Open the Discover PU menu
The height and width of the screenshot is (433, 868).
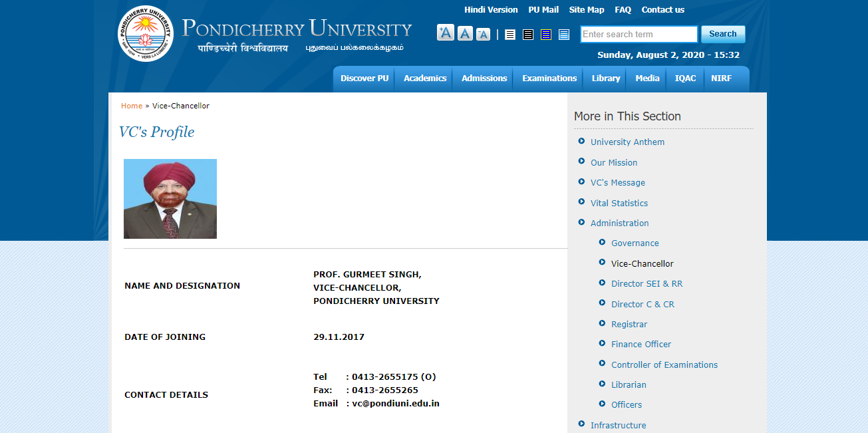[364, 78]
